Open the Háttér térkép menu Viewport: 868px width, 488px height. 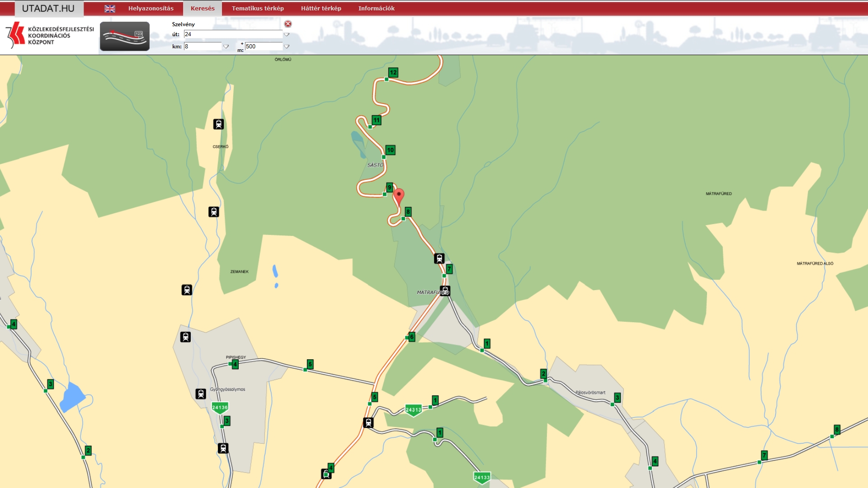[x=321, y=9]
